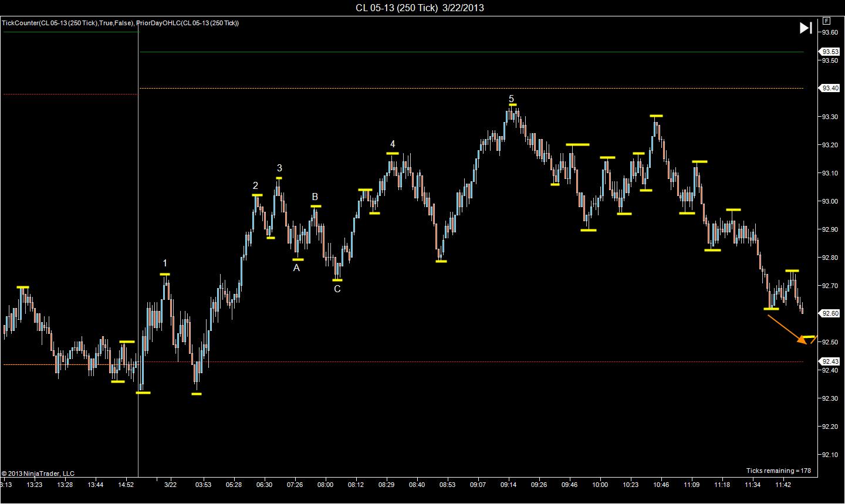Click the 93.10 price axis label
The height and width of the screenshot is (504, 845).
[830, 173]
